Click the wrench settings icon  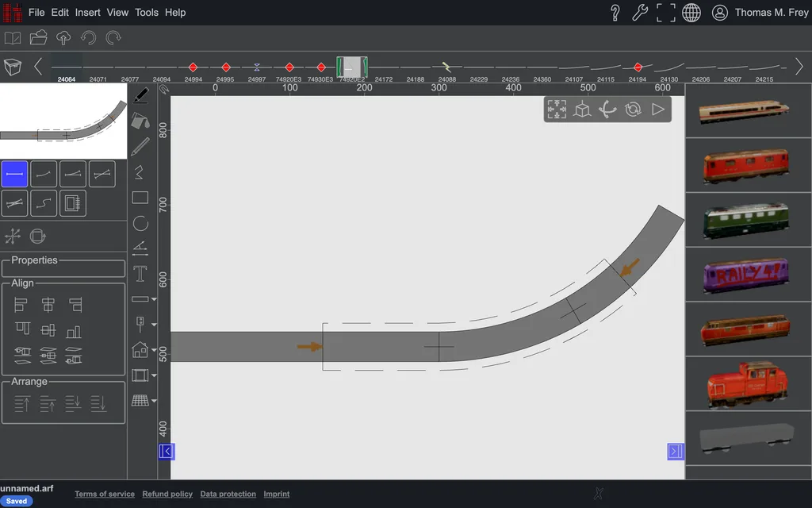pyautogui.click(x=640, y=13)
